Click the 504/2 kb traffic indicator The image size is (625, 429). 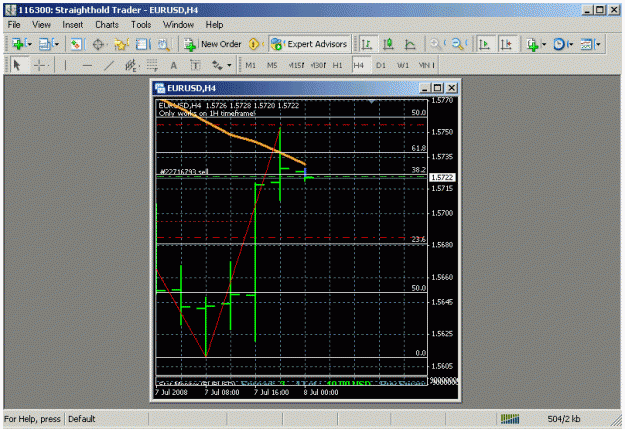(x=564, y=419)
